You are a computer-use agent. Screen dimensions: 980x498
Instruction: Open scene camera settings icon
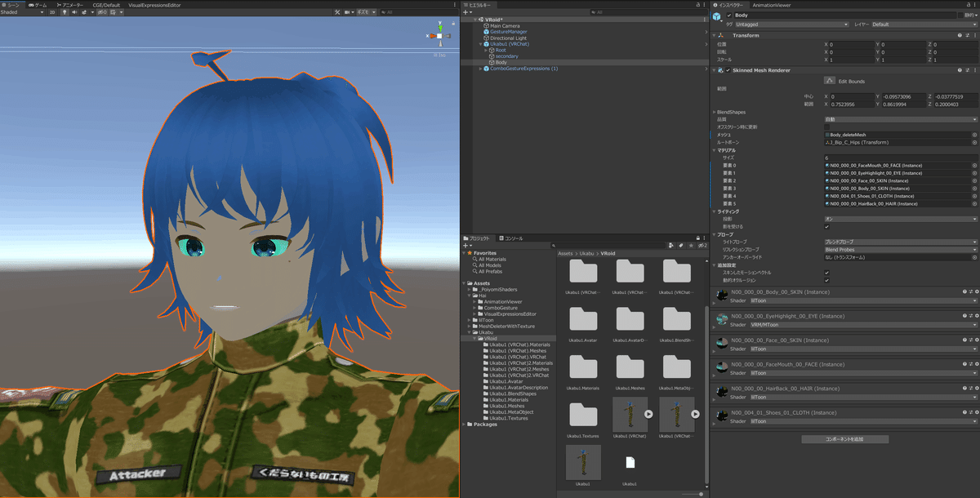click(348, 12)
